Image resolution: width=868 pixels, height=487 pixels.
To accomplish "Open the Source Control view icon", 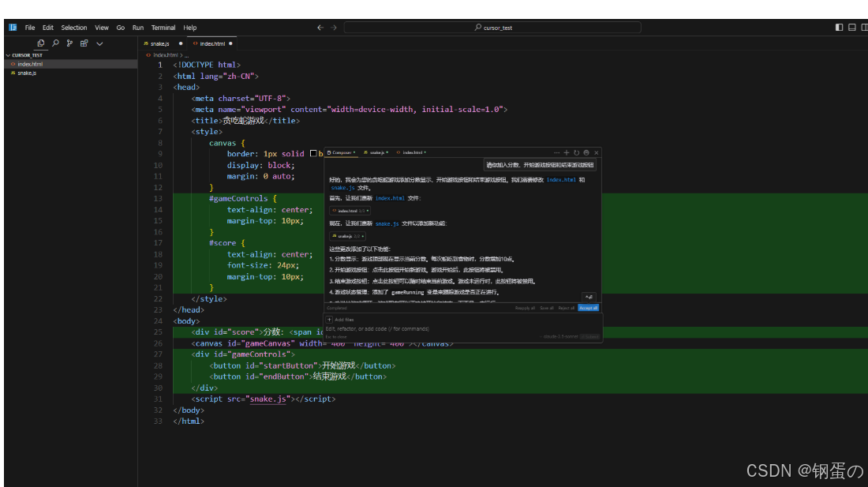I will (x=69, y=43).
